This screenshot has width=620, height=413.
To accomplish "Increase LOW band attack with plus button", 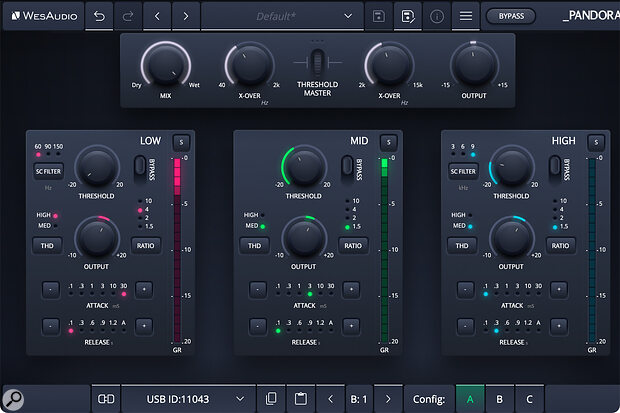I will pos(144,290).
